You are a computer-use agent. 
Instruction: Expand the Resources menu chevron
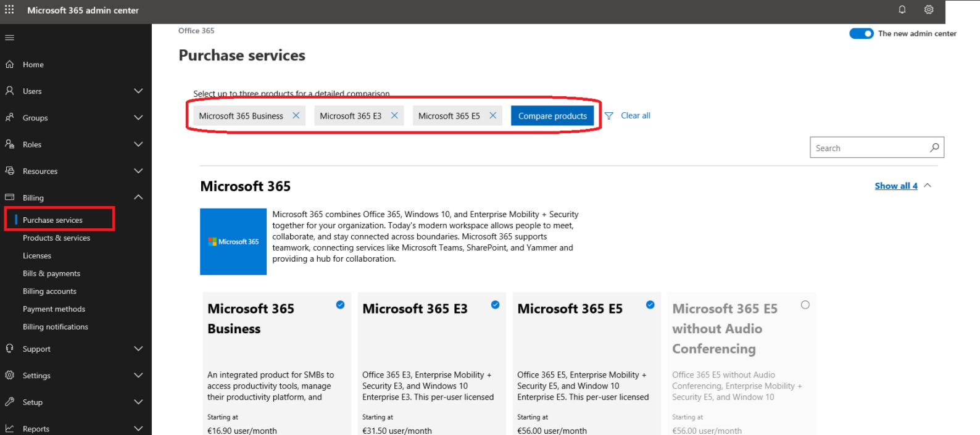(138, 171)
